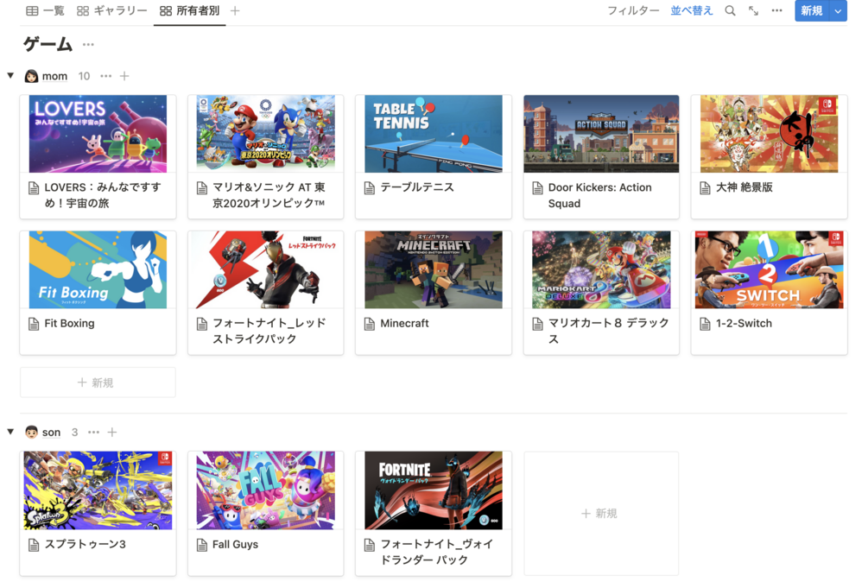This screenshot has height=588, width=868.
Task: Click the blue 新規 button
Action: [812, 10]
